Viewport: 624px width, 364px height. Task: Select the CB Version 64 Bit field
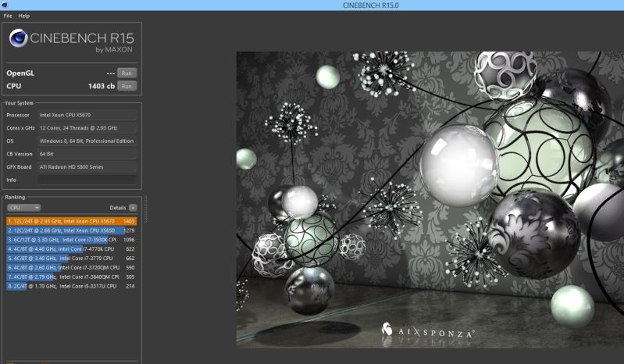click(x=87, y=154)
